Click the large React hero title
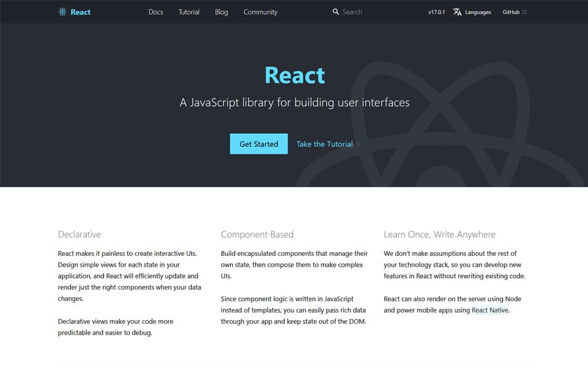 [295, 75]
